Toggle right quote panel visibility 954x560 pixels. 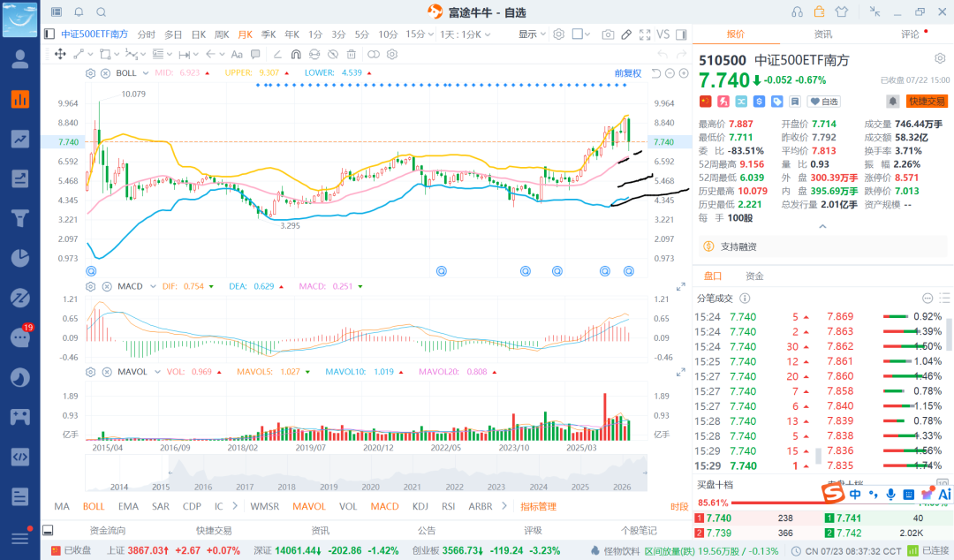pos(681,34)
